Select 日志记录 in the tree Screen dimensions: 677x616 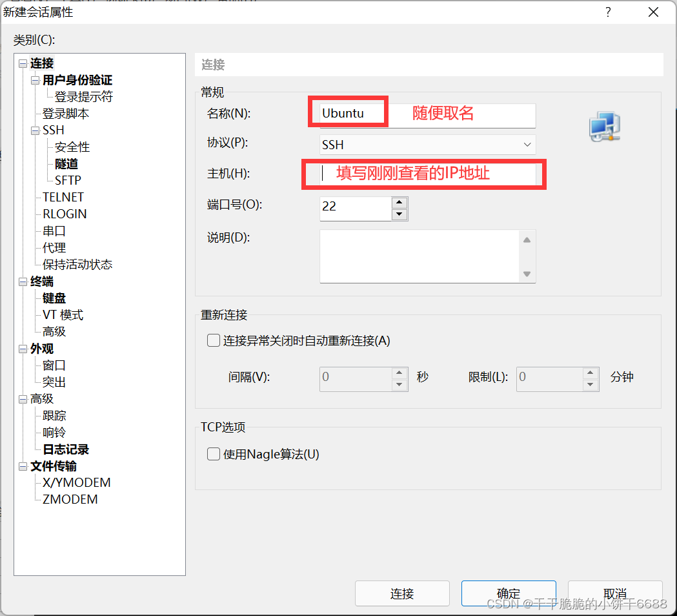66,449
